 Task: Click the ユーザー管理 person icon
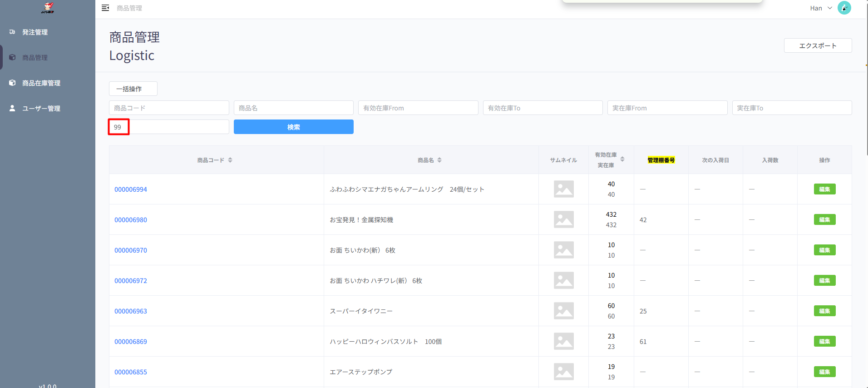pyautogui.click(x=12, y=108)
